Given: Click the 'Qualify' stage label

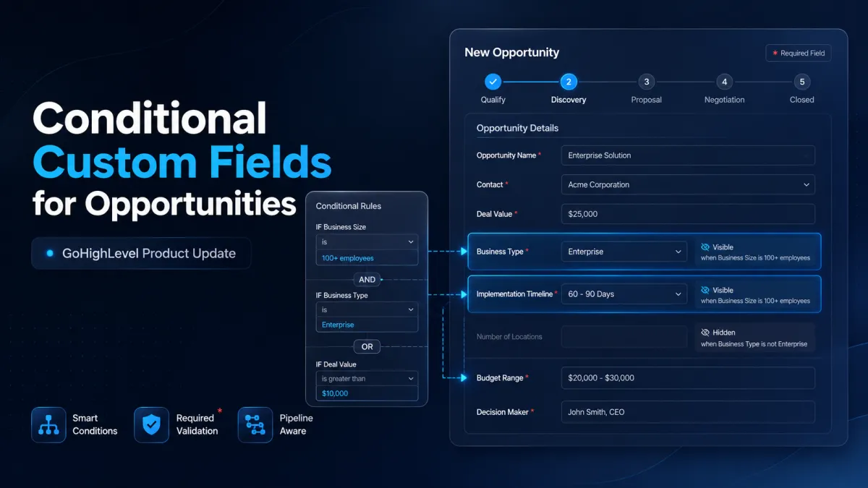Looking at the screenshot, I should [493, 100].
